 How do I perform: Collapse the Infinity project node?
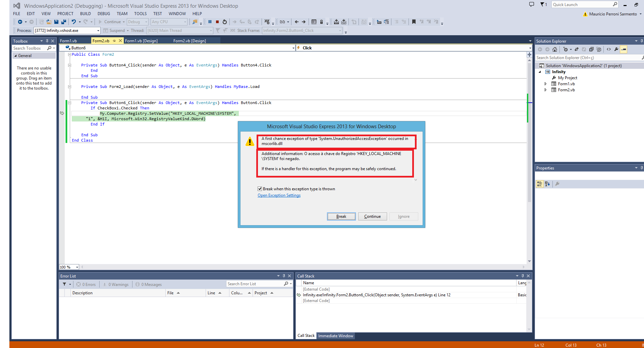(540, 72)
